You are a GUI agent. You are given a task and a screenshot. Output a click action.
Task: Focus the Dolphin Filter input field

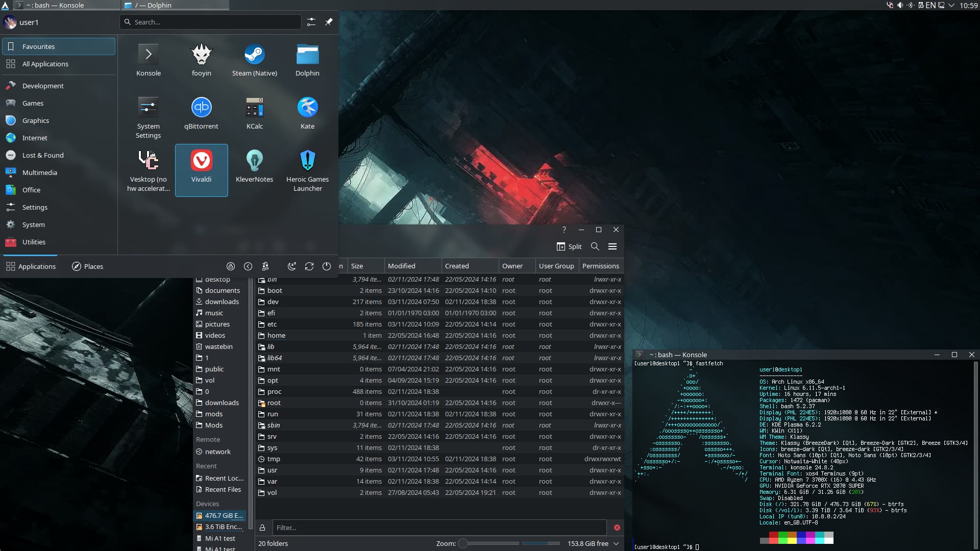tap(439, 528)
